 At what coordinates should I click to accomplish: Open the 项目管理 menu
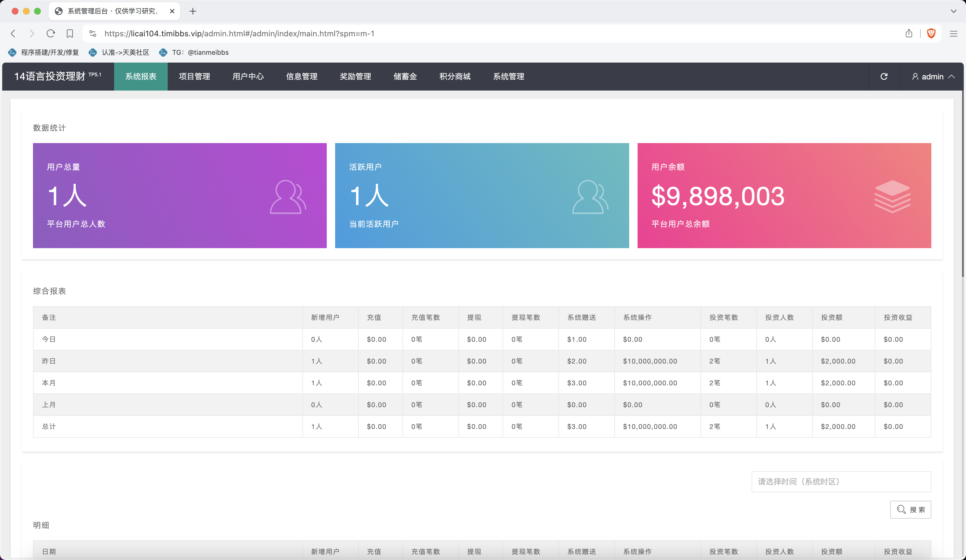pos(194,76)
